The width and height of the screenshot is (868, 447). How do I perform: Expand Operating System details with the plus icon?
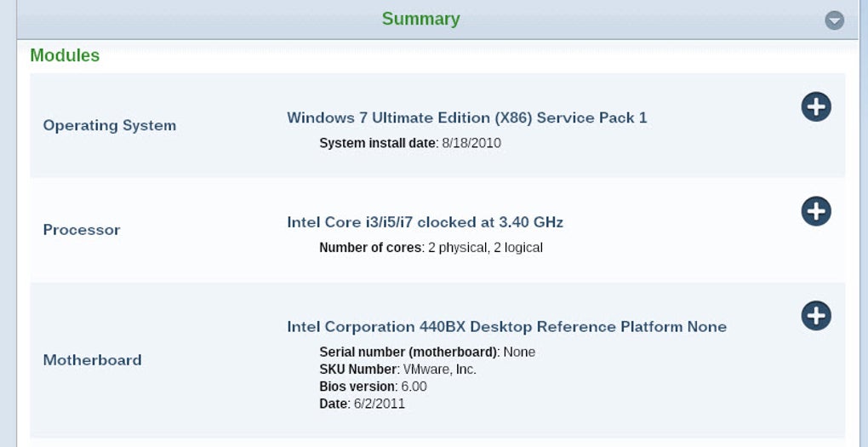(816, 106)
